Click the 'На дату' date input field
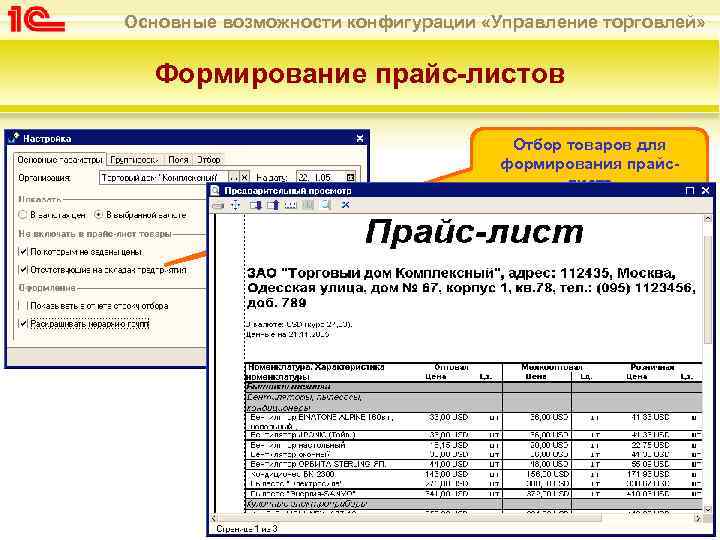Image resolution: width=720 pixels, height=540 pixels. (x=321, y=177)
